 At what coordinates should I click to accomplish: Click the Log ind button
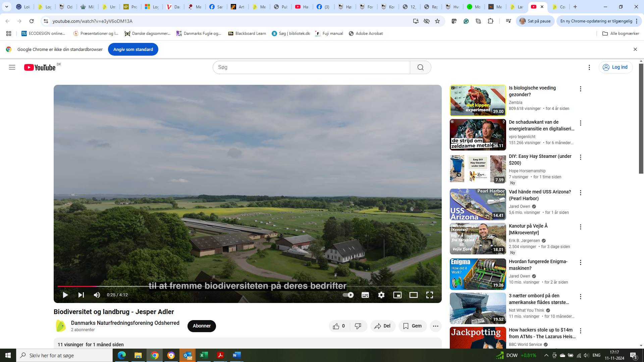click(x=615, y=67)
